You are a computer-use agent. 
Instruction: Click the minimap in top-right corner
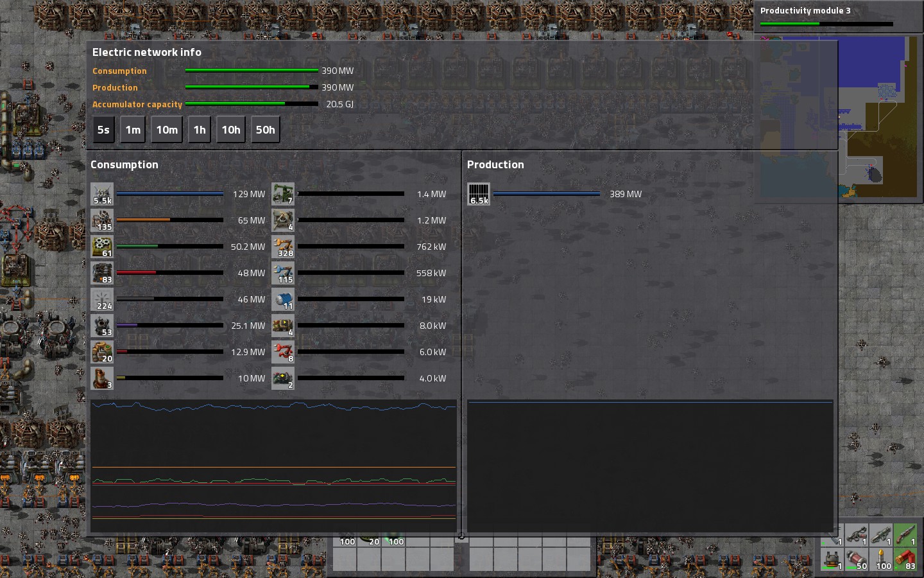[839, 117]
